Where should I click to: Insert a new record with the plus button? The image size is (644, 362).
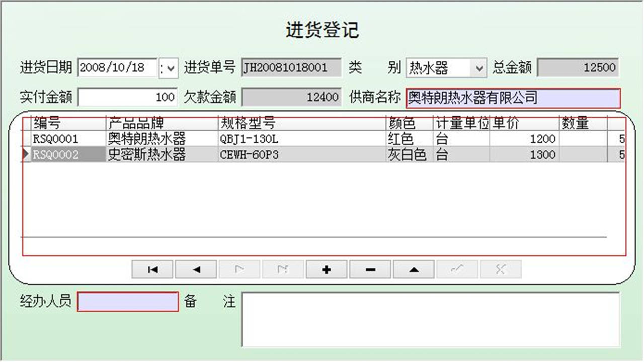pyautogui.click(x=326, y=269)
